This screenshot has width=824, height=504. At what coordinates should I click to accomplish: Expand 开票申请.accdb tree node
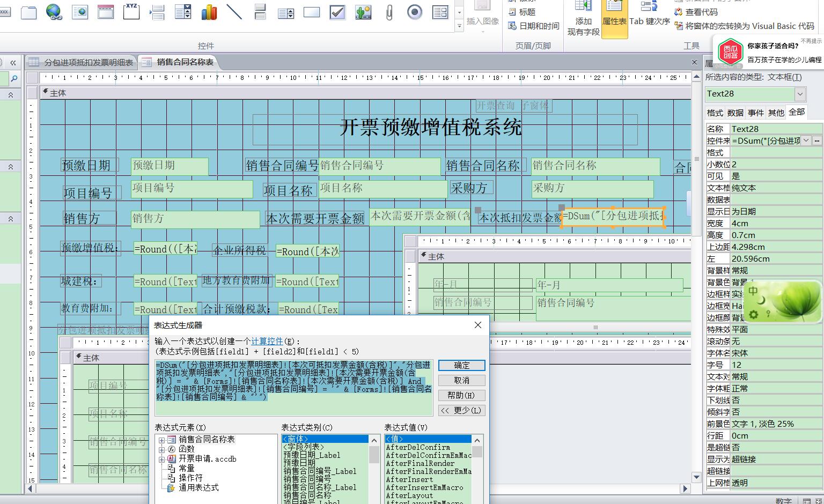(161, 459)
